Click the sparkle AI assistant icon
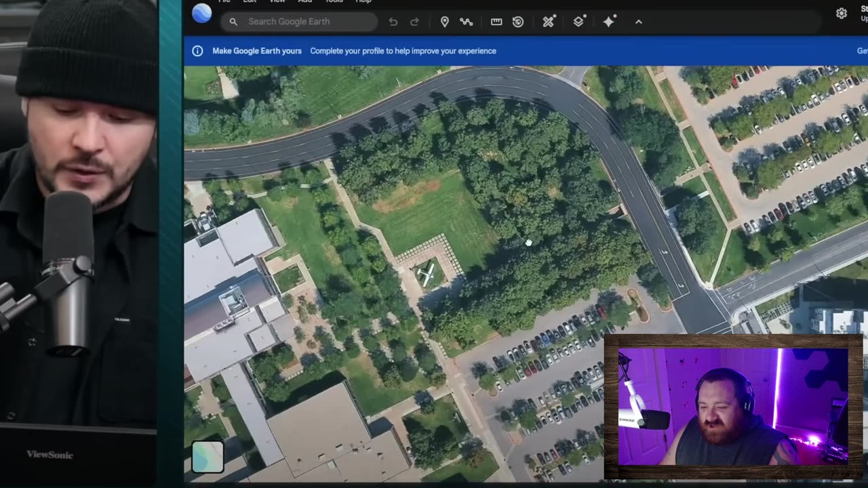 coord(609,22)
